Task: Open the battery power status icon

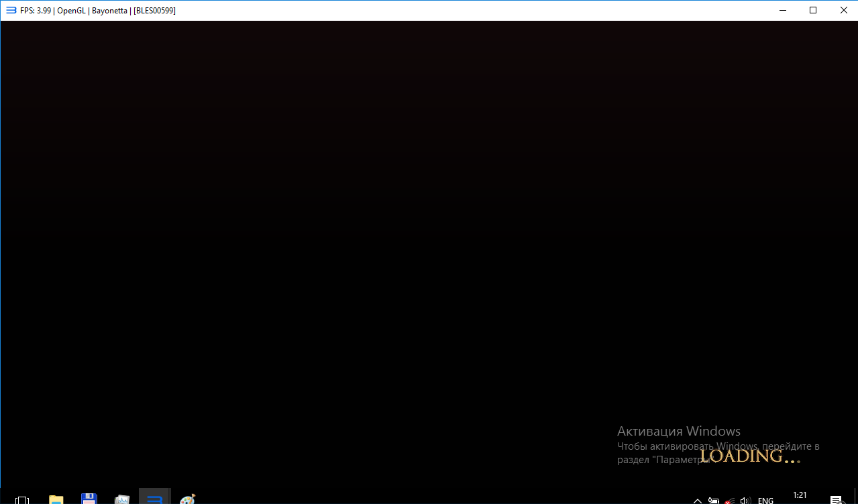Action: (713, 501)
